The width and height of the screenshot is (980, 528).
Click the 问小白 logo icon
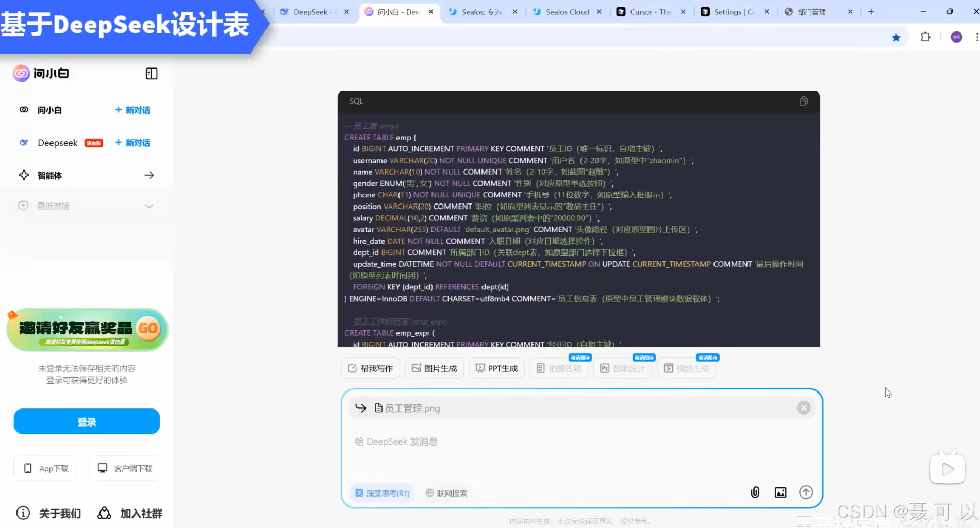point(21,73)
